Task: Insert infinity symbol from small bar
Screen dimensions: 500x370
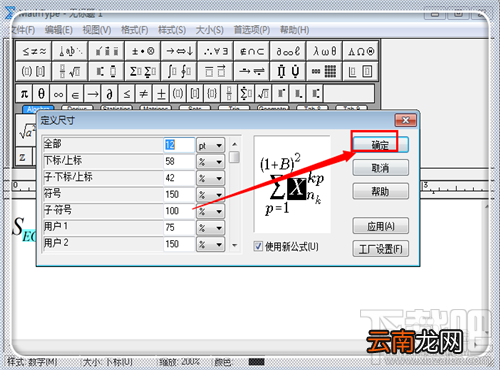Action: tap(58, 94)
